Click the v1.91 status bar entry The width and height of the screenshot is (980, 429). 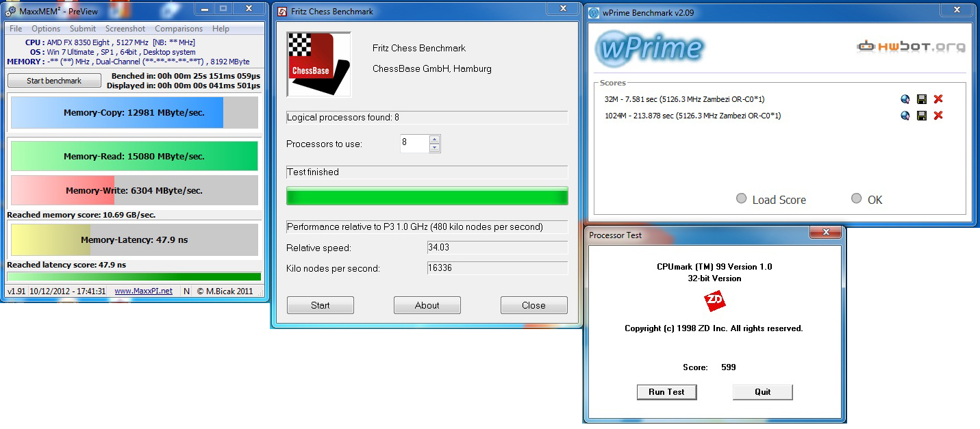[16, 291]
